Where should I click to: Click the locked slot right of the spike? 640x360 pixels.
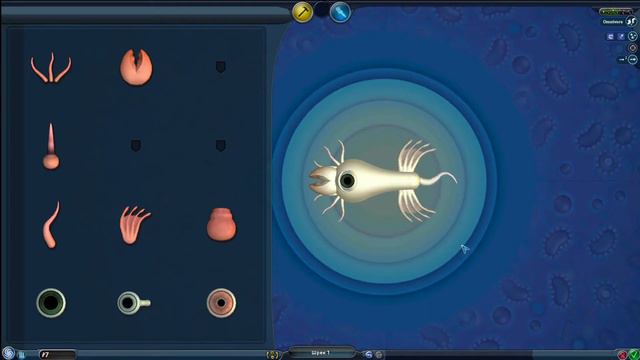coord(136,145)
